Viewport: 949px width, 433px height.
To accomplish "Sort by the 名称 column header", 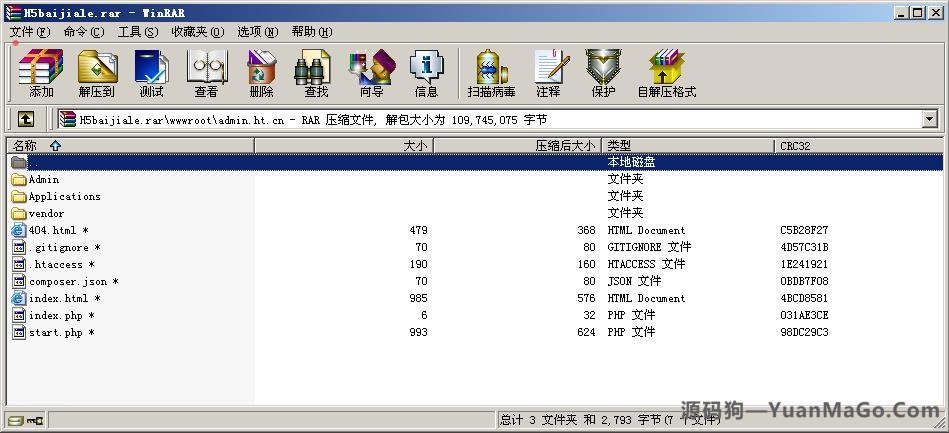I will (x=130, y=145).
